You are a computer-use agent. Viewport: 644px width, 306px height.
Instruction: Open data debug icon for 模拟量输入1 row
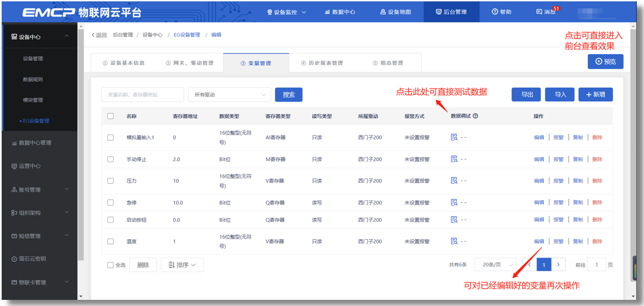(x=454, y=137)
